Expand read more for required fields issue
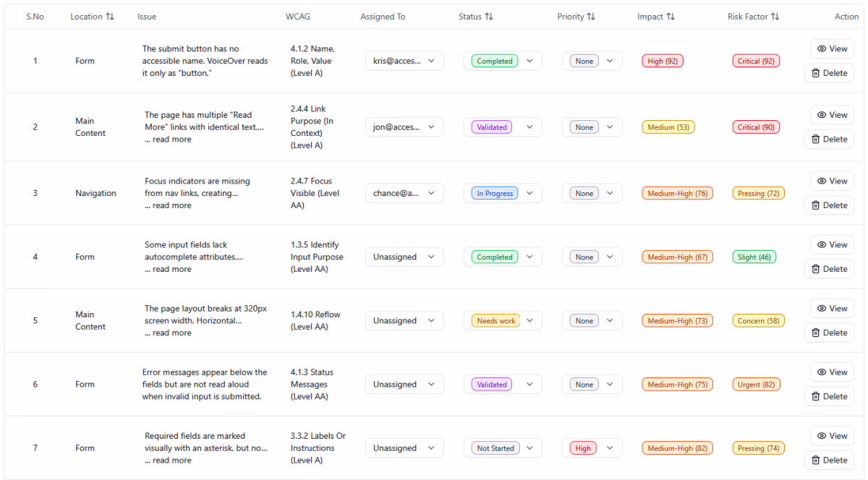 (x=171, y=460)
